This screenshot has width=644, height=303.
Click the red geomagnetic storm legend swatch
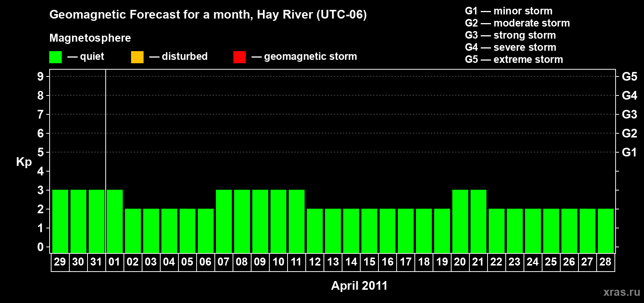coord(239,57)
